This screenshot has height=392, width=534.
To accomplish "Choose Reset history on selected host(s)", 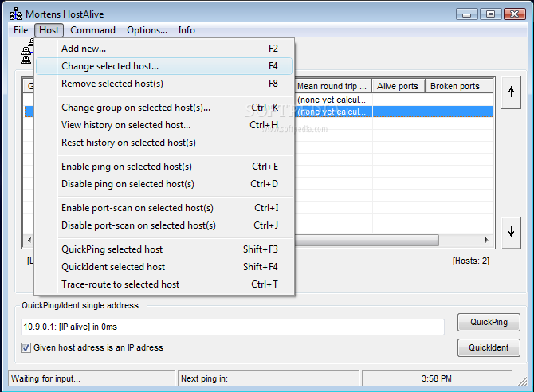I will (164, 143).
